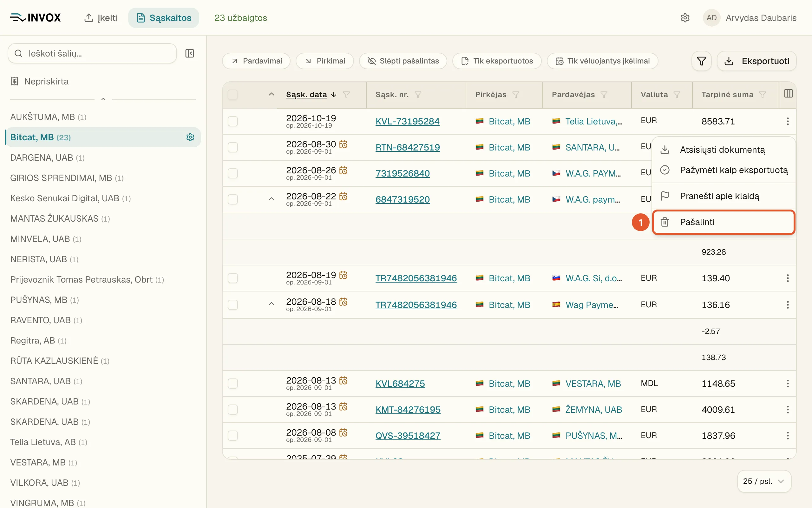Choose Pažymėti kaip eksportuotą menu item

724,170
